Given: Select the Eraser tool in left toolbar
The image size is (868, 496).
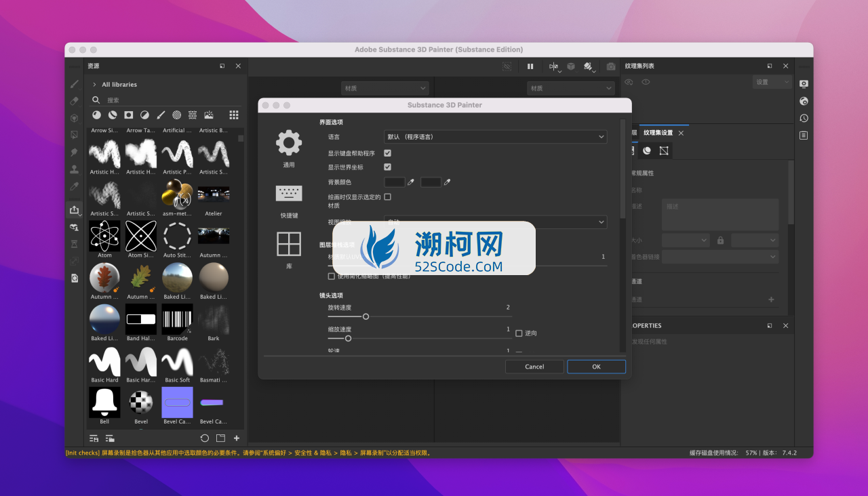Looking at the screenshot, I should pyautogui.click(x=75, y=101).
